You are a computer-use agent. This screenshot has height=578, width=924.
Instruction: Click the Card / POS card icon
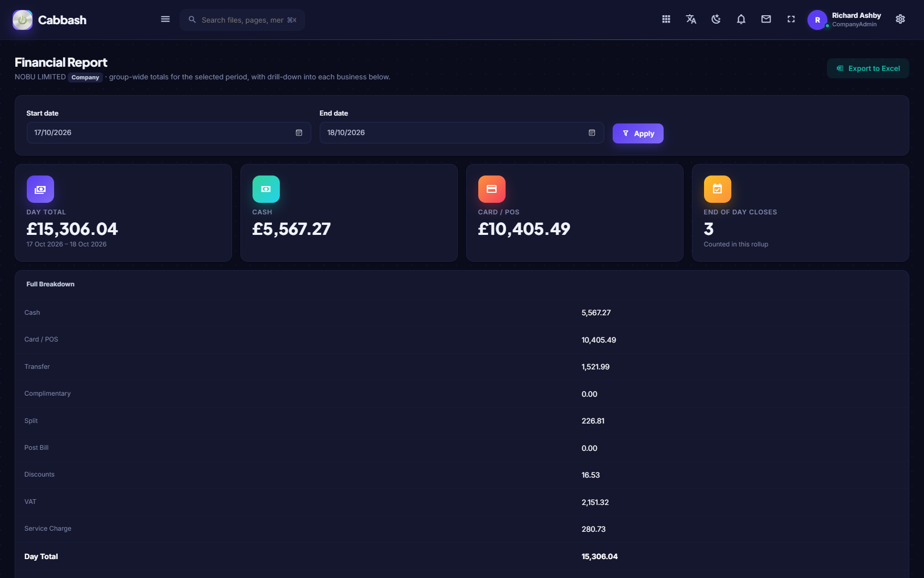492,189
